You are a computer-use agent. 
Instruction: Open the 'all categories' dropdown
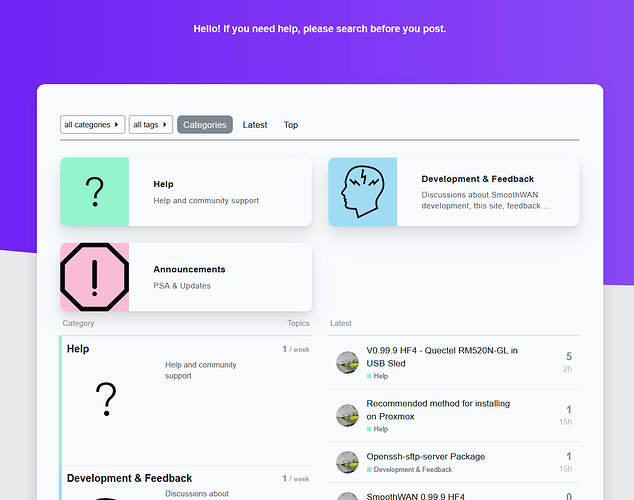pos(93,124)
